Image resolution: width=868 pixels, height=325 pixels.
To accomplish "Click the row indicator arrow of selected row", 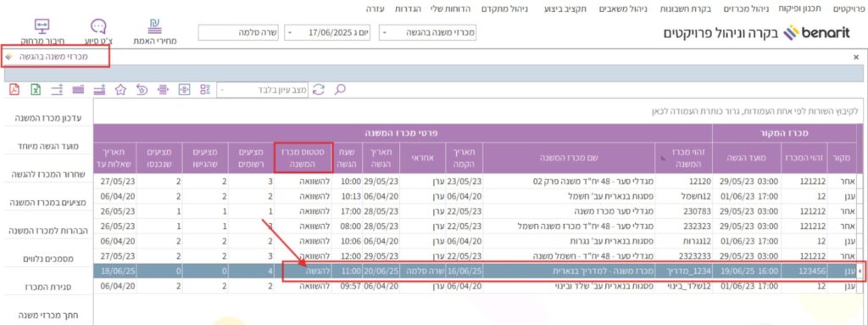I will pos(860,272).
